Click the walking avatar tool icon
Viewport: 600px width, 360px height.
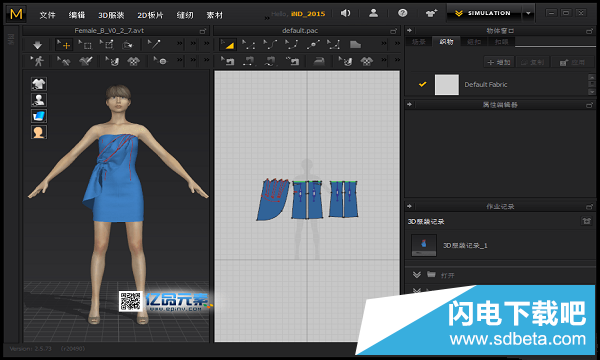tap(38, 60)
